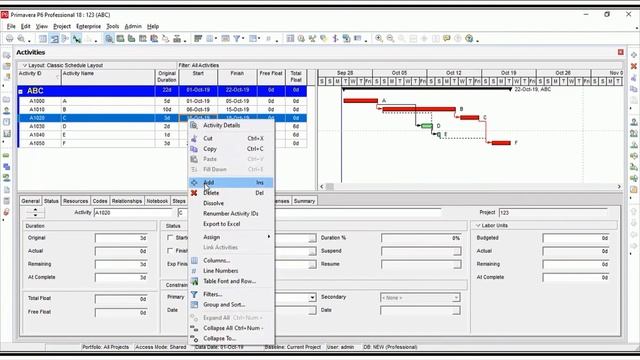Viewport: 640px width, 360px height.
Task: Click the Project field showing 123
Action: [x=553, y=213]
